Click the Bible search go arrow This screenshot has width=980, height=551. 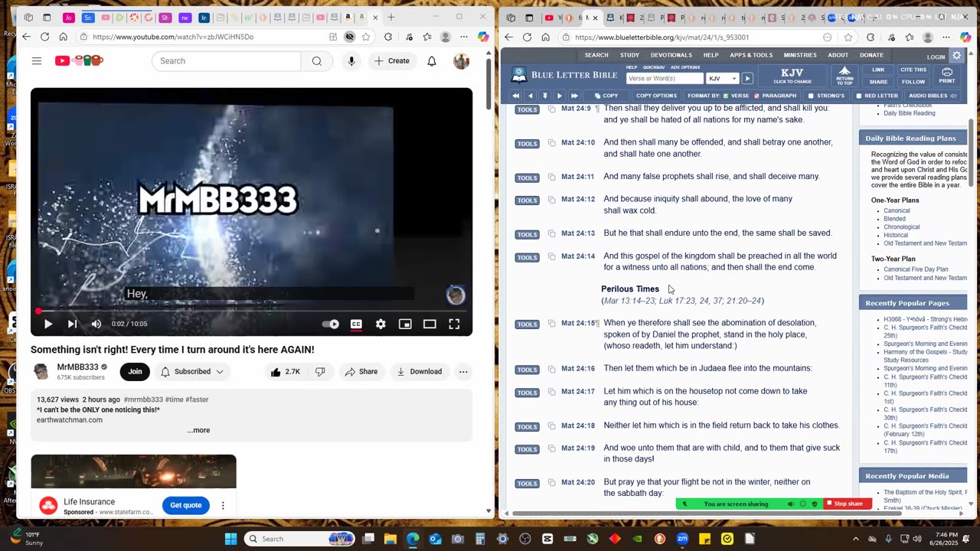pyautogui.click(x=747, y=78)
